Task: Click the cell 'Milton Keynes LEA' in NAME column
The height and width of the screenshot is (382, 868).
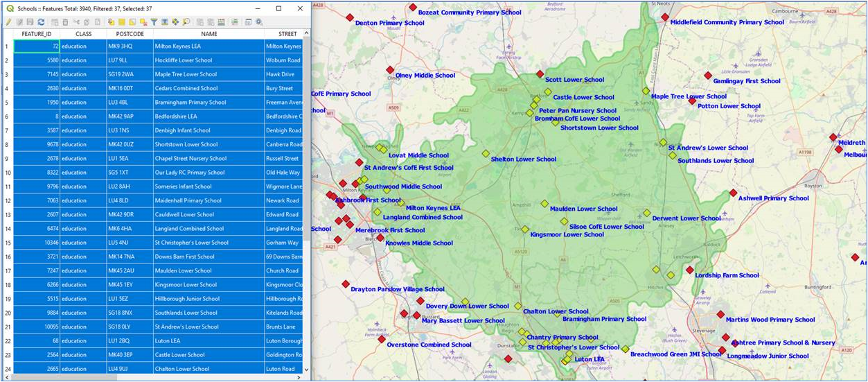Action: pos(209,46)
